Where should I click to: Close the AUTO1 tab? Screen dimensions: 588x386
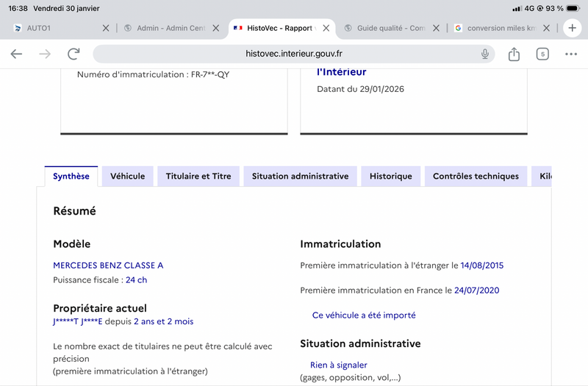point(105,28)
